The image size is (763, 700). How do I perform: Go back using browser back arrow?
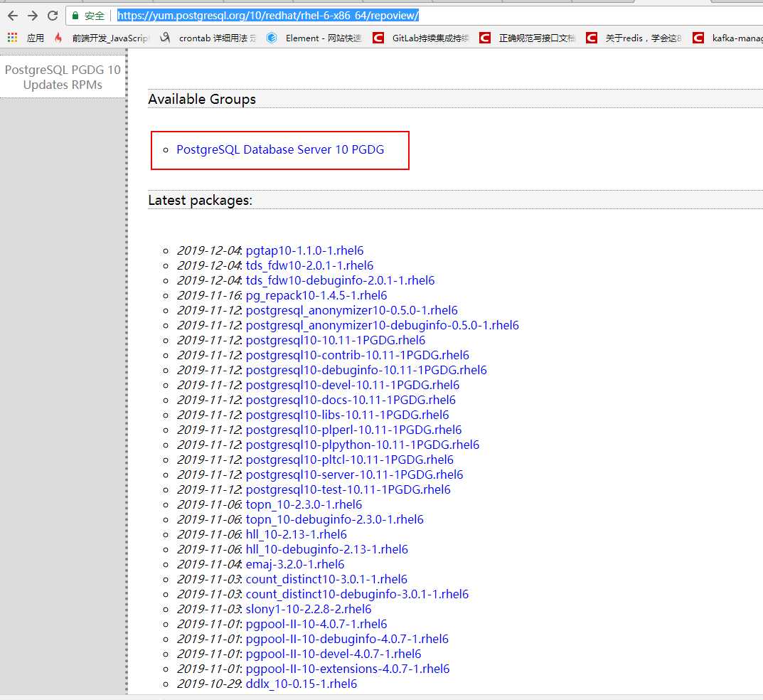coord(13,16)
